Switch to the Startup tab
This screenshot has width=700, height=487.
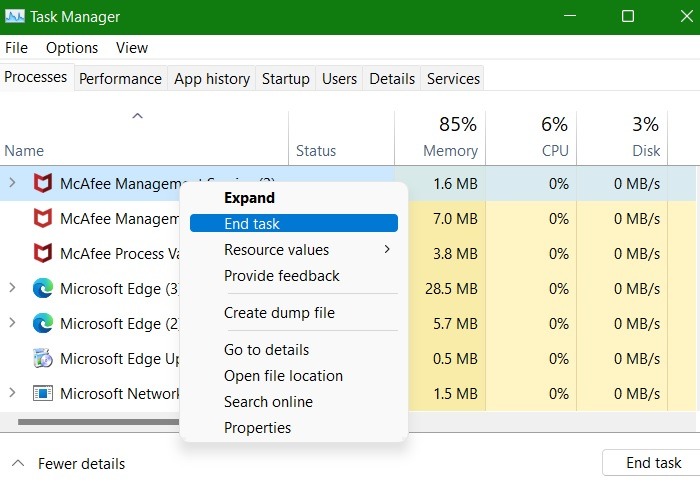pos(286,79)
